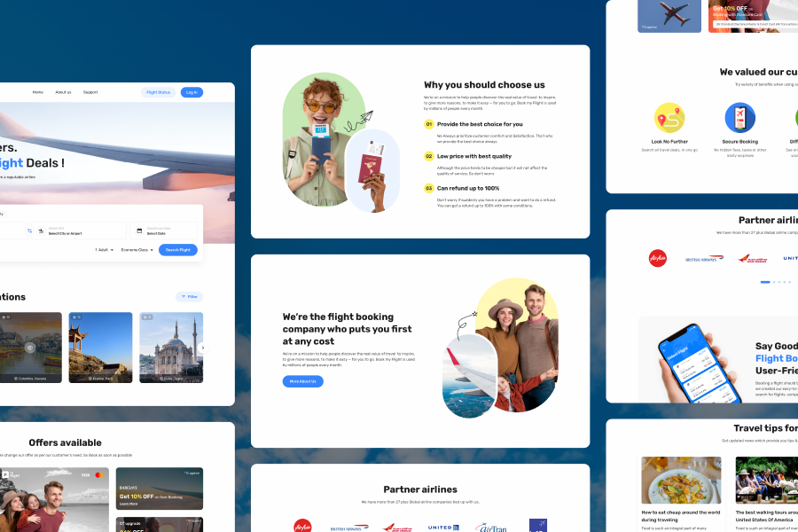
Task: Click the Look No Further map route icon
Action: click(x=669, y=118)
